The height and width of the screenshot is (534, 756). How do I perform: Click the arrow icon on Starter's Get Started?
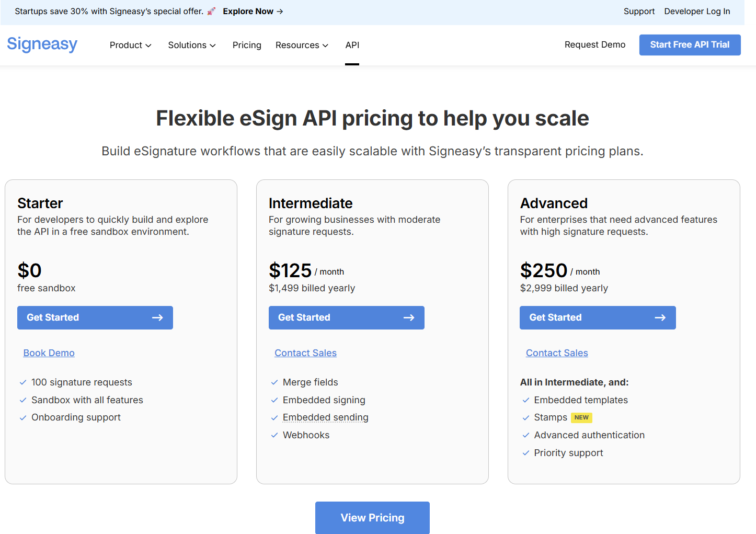coord(157,317)
